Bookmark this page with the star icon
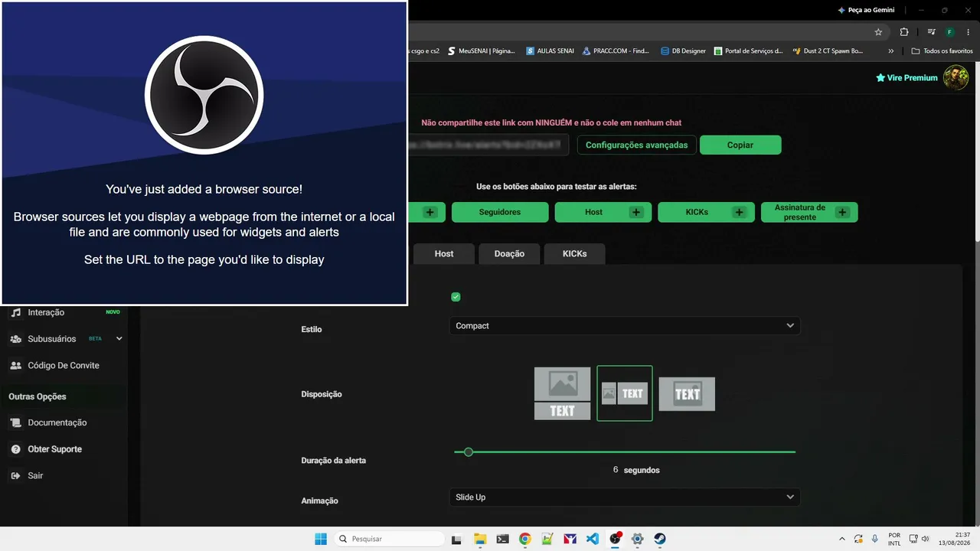This screenshot has width=980, height=551. tap(878, 32)
